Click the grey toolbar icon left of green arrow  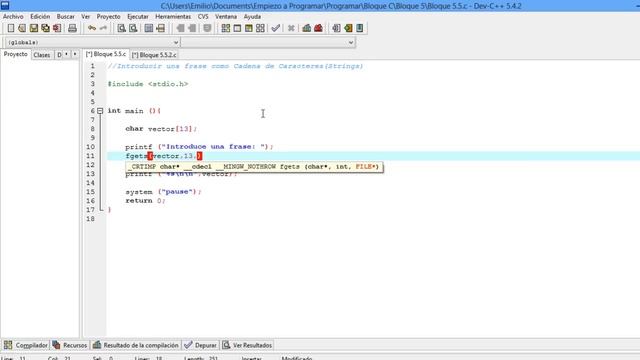click(336, 28)
